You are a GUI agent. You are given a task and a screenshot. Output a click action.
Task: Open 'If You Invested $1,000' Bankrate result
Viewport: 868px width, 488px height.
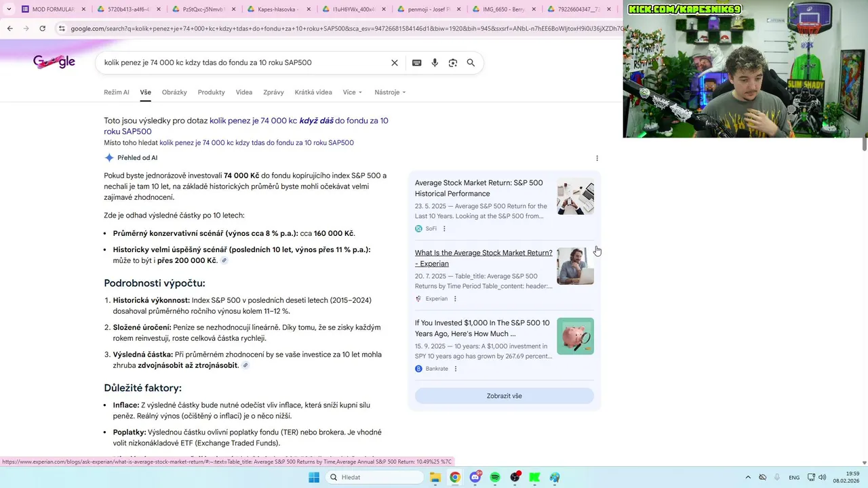(482, 328)
